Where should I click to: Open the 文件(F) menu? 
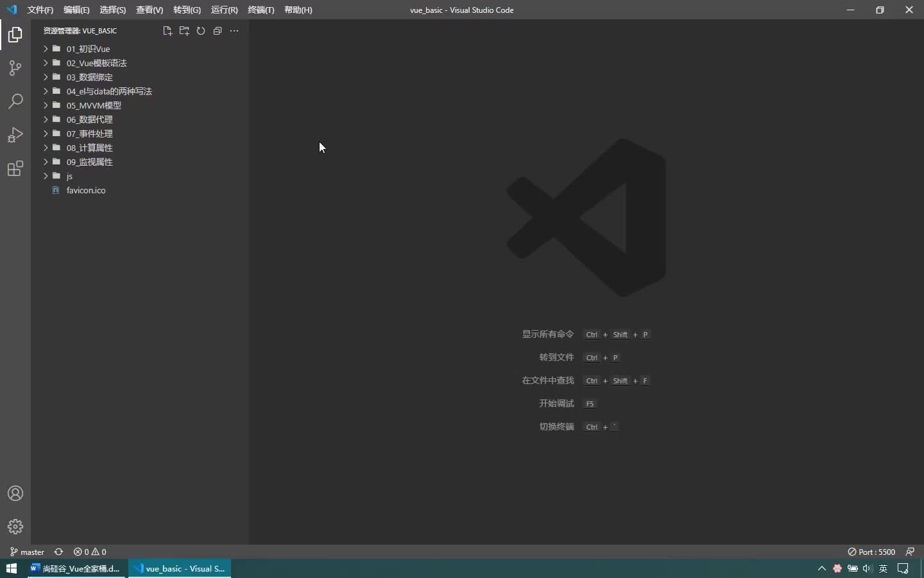point(40,10)
